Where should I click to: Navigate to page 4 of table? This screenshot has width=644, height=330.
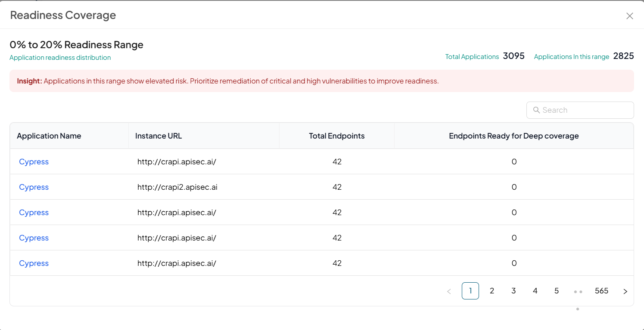pyautogui.click(x=535, y=291)
